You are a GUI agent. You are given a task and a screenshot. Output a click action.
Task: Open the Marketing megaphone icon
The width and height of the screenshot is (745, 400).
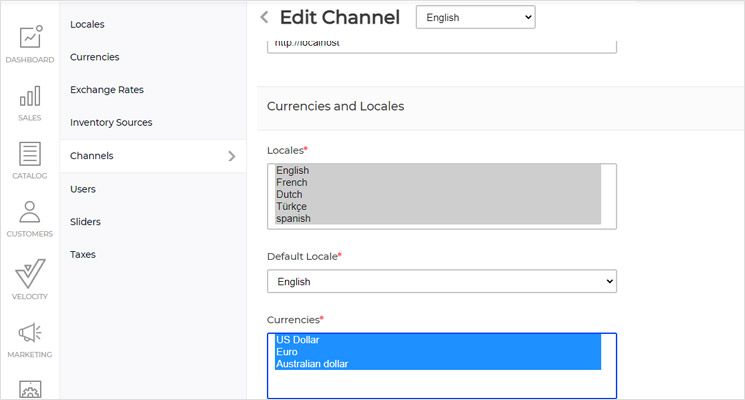tap(30, 333)
